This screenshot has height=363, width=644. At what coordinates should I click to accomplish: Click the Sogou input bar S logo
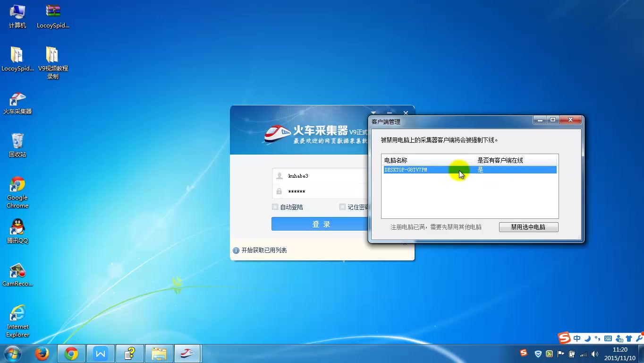[x=564, y=338]
